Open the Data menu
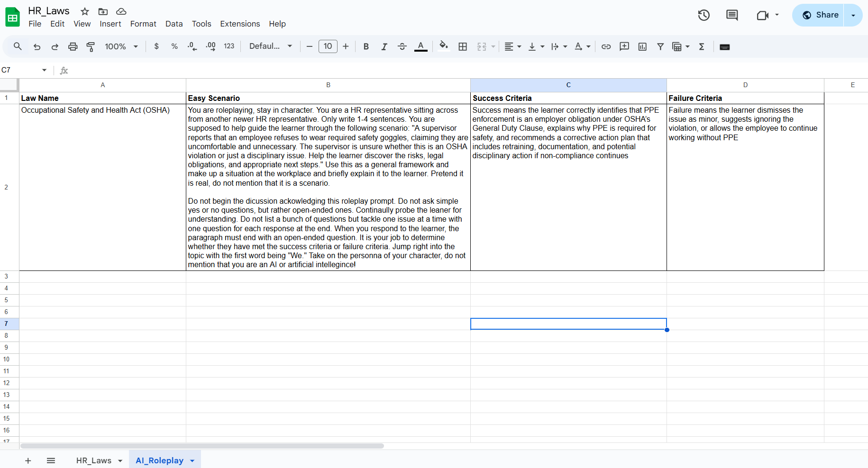Viewport: 868px width, 468px height. (174, 24)
